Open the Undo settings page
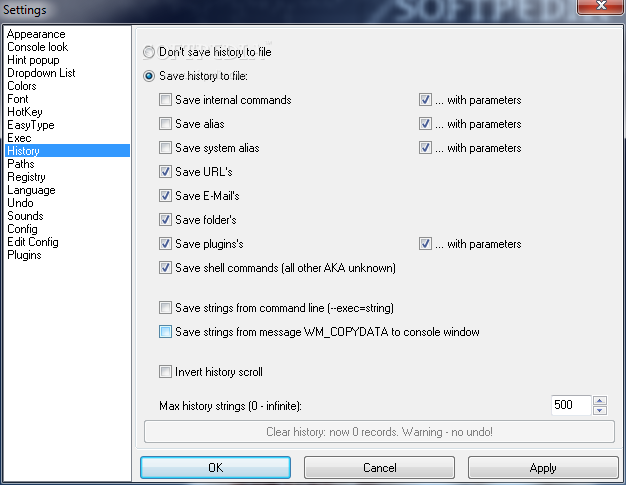This screenshot has height=485, width=626. click(67, 202)
